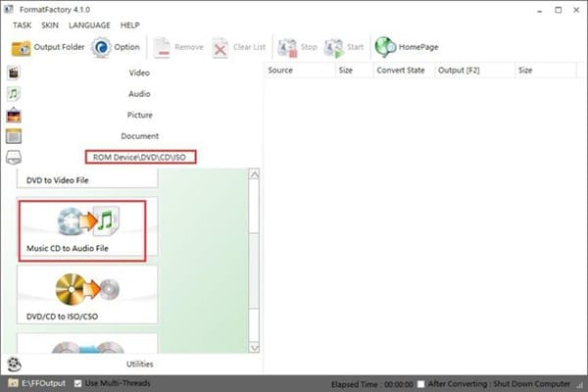Viewport: 588px width, 392px height.
Task: Choose Music CD to Audio File label
Action: coord(68,248)
